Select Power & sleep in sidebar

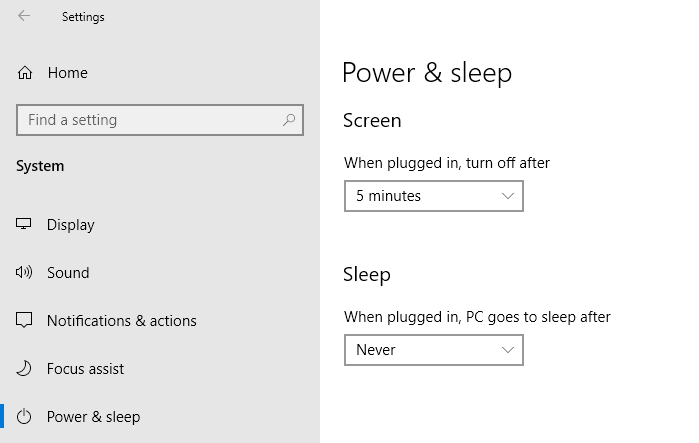pos(93,417)
